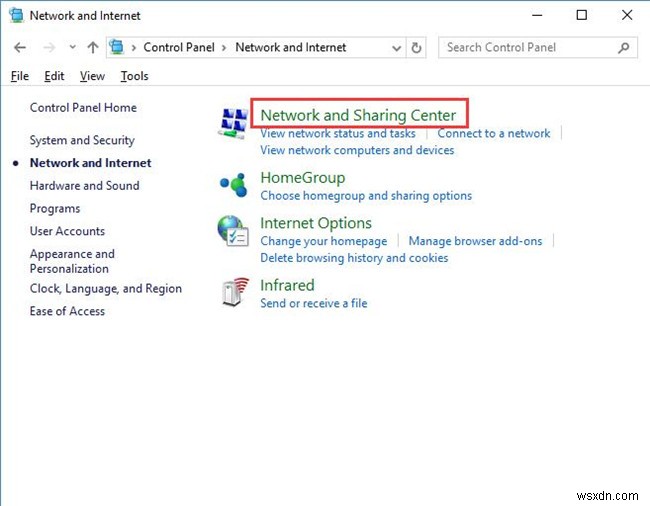Screen dimensions: 650x506
Task: Click the HomeGroup icon
Action: (x=233, y=185)
